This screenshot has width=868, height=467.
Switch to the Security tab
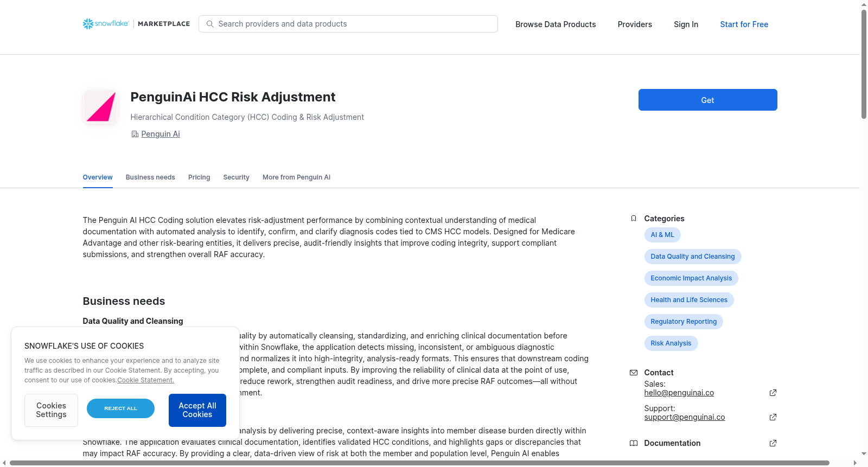(x=236, y=177)
